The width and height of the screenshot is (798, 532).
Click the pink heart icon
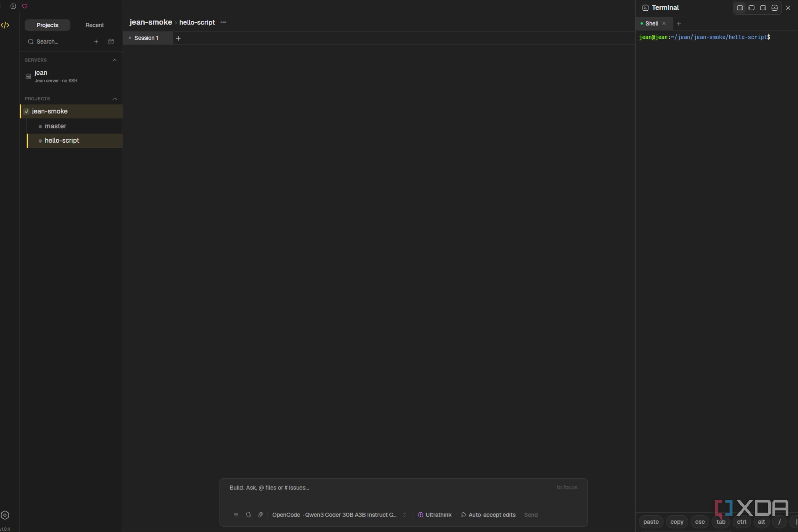click(x=25, y=6)
